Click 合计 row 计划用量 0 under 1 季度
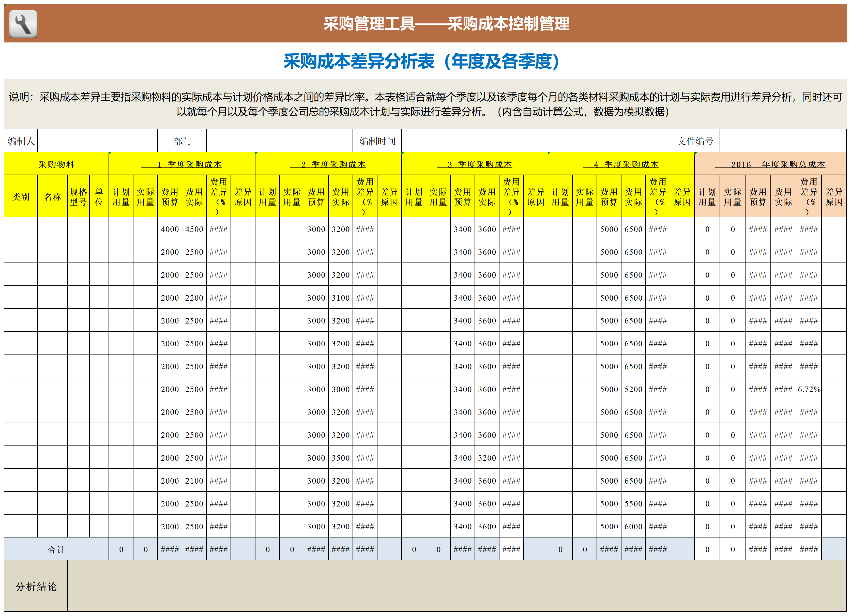851x616 pixels. (x=121, y=549)
